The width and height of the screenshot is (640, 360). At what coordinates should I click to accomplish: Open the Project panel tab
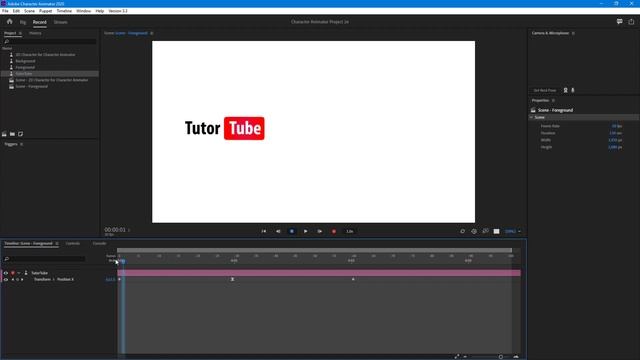pos(10,33)
